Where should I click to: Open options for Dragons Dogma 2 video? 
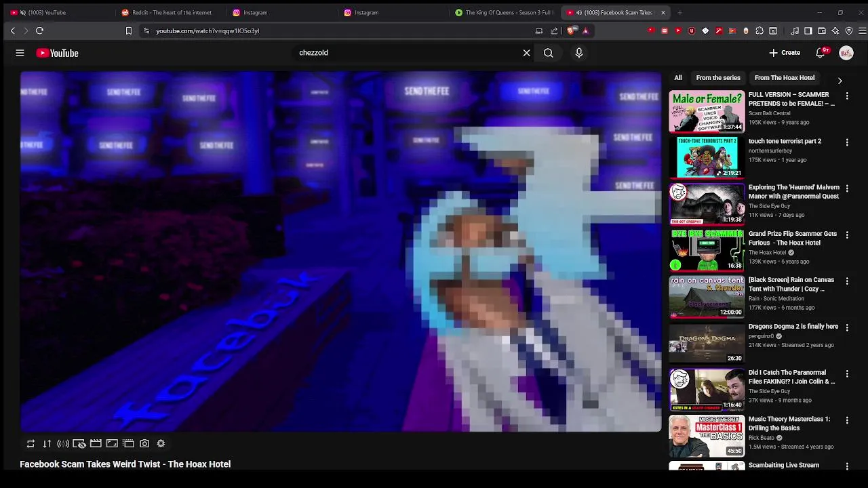click(847, 327)
